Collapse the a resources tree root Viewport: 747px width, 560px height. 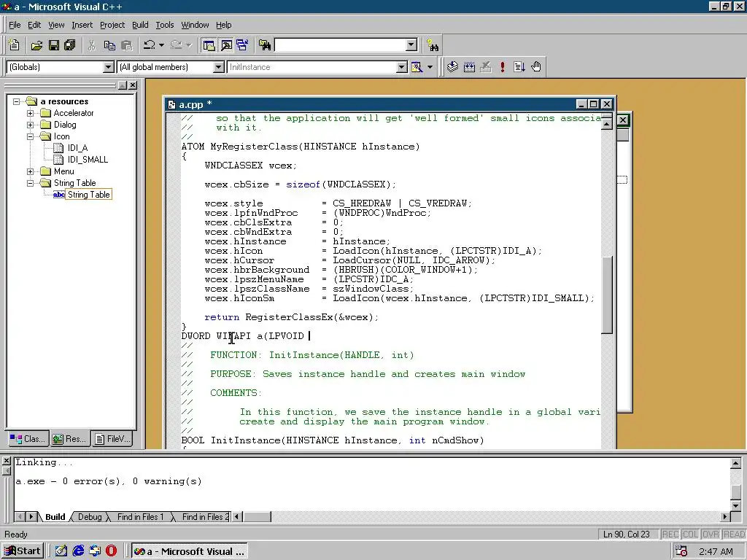tap(16, 101)
